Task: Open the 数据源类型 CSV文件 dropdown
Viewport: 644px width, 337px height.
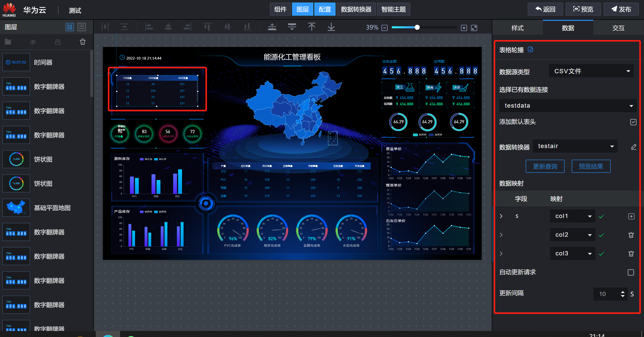Action: tap(591, 71)
